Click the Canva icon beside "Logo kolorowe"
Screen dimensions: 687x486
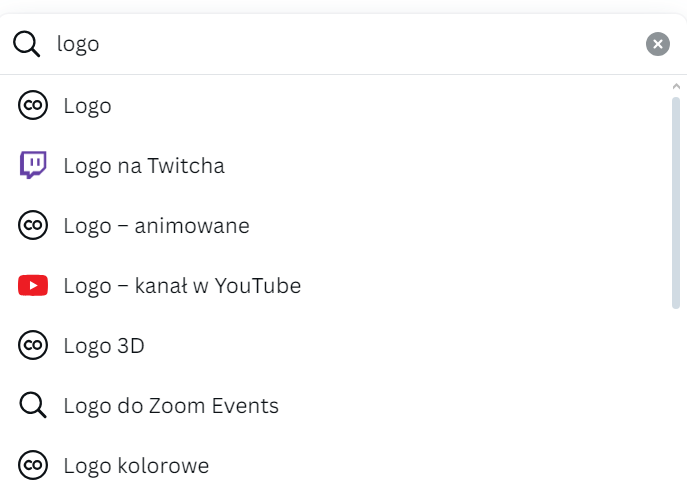(x=33, y=466)
